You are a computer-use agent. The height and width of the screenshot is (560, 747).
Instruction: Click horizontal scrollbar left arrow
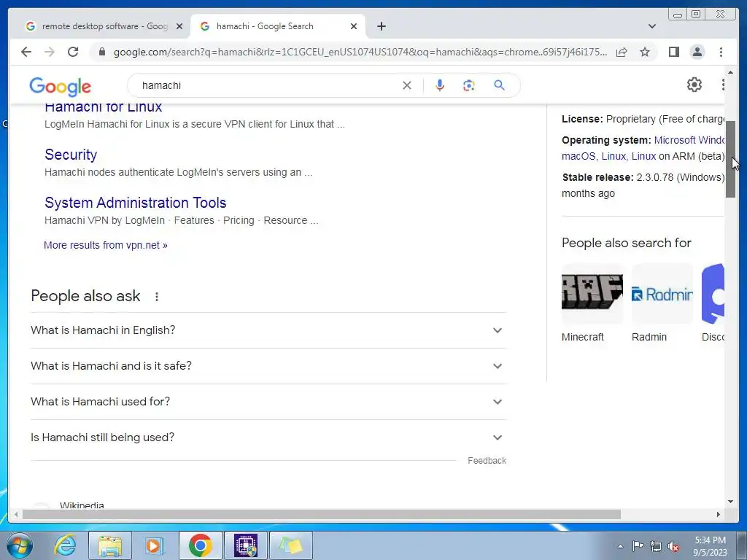[16, 514]
